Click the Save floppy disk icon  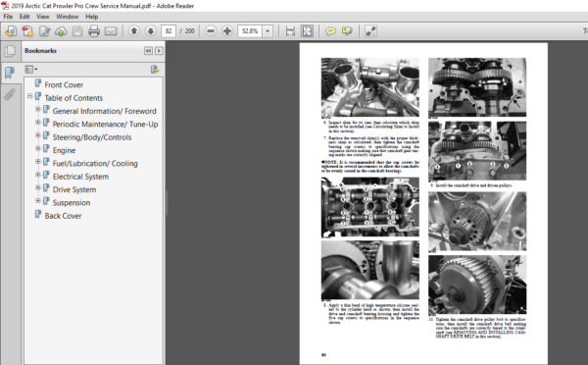pos(77,31)
